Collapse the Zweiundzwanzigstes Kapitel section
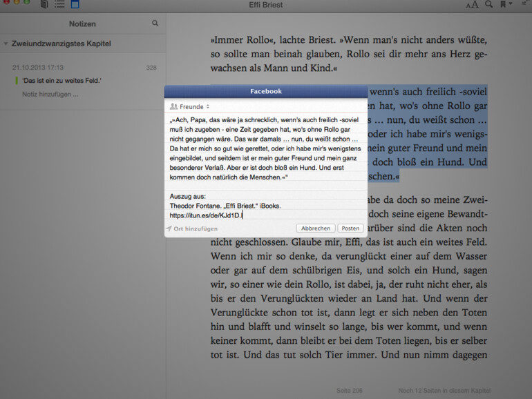Image resolution: width=532 pixels, height=399 pixels. pyautogui.click(x=6, y=43)
